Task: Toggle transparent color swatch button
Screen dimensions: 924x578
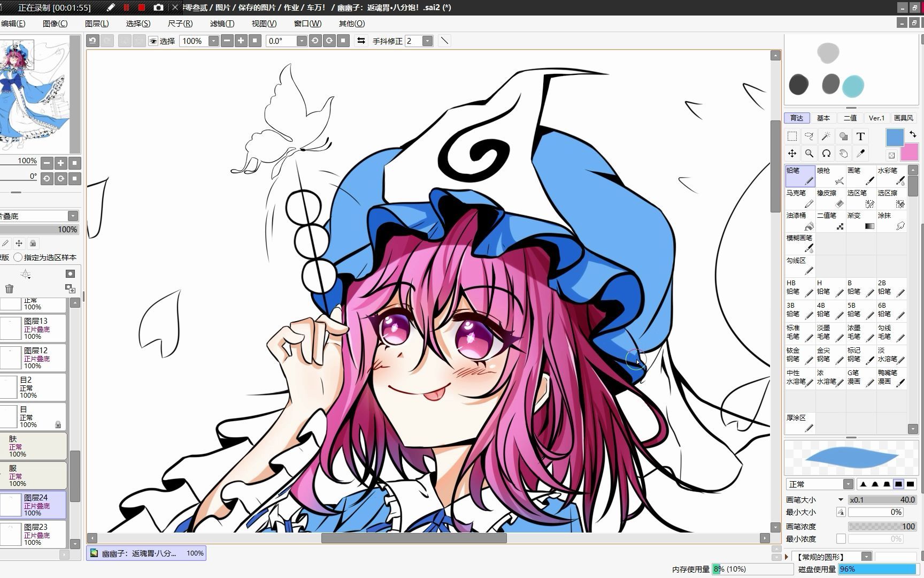Action: (x=891, y=155)
